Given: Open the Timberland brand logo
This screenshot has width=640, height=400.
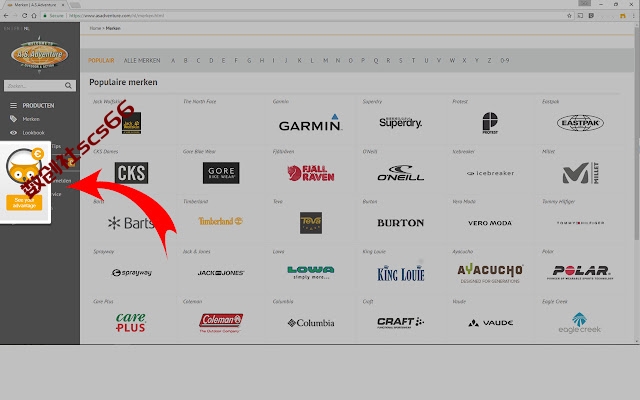Looking at the screenshot, I should (220, 221).
